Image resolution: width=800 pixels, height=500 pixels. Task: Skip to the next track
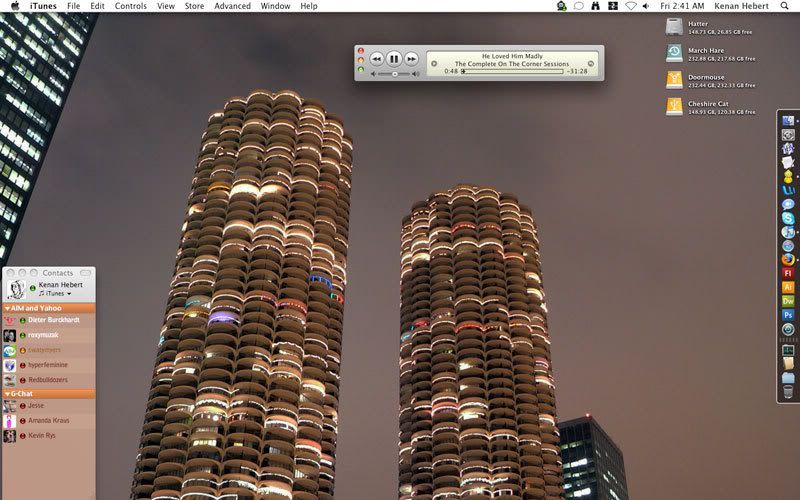[x=411, y=59]
